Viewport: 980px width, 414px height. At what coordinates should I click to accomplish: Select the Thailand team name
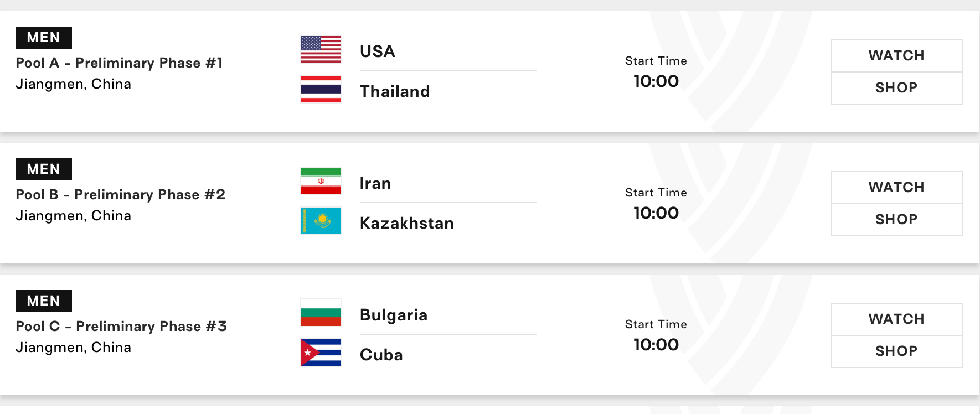point(395,91)
